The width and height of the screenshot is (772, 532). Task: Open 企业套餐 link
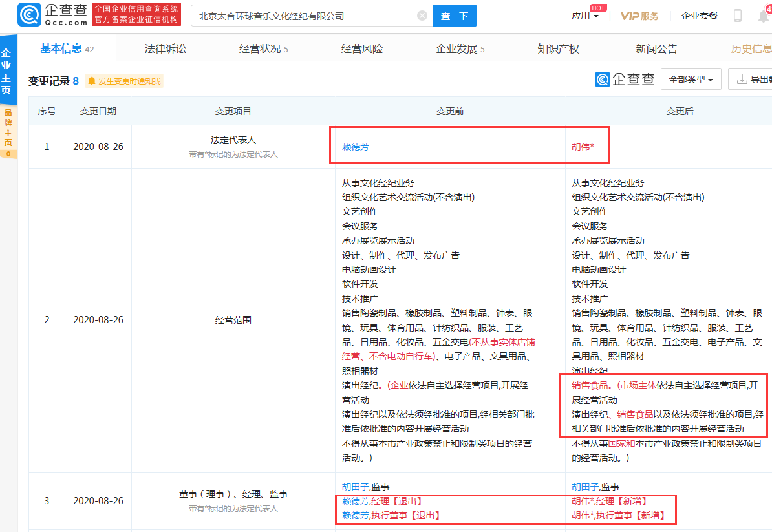click(699, 16)
